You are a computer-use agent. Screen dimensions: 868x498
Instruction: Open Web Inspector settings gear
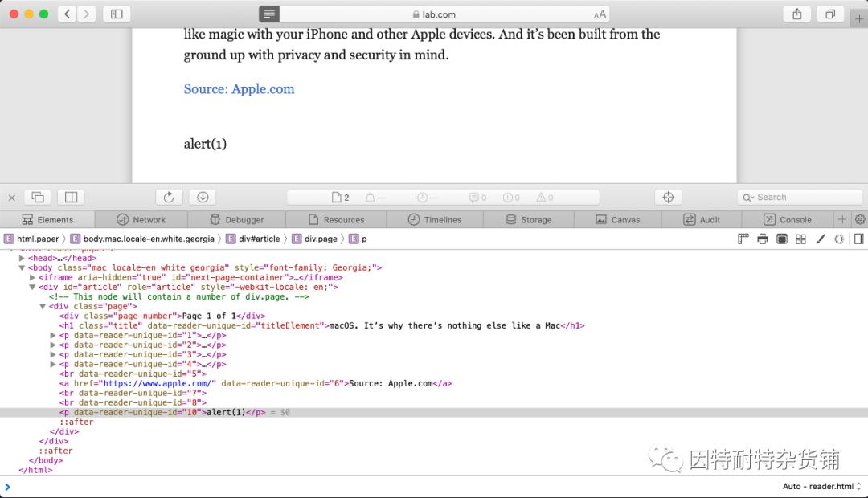(x=860, y=219)
